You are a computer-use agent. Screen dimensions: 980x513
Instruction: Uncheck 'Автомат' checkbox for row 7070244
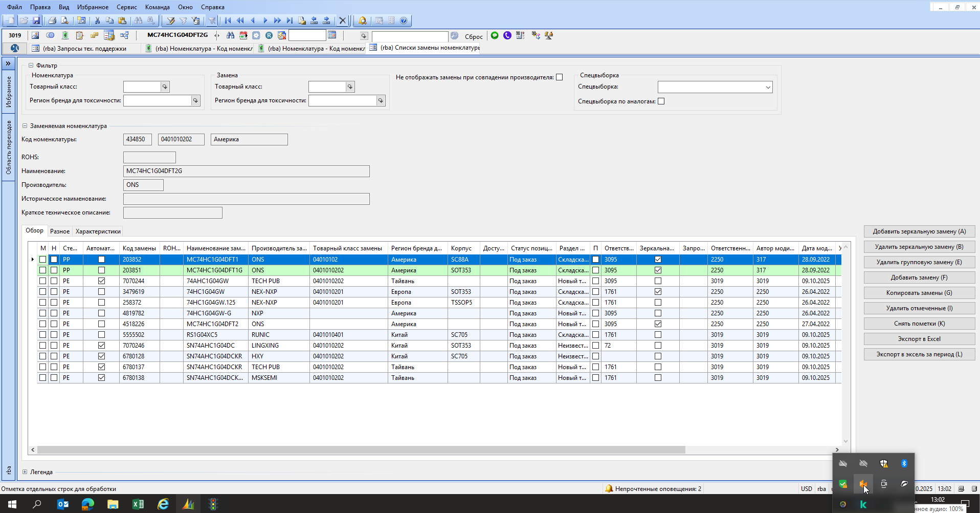click(101, 281)
